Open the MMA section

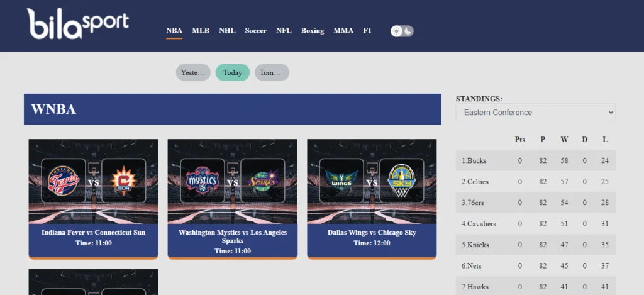tap(343, 31)
